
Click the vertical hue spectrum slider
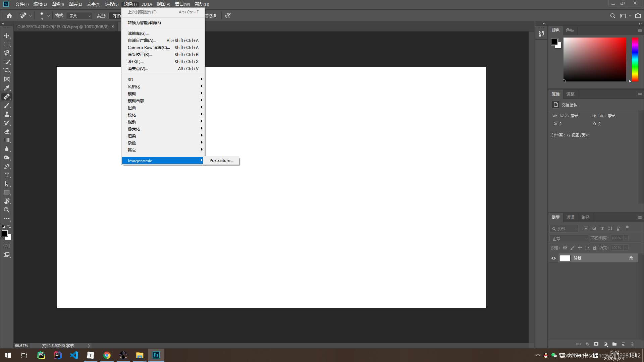click(x=635, y=59)
